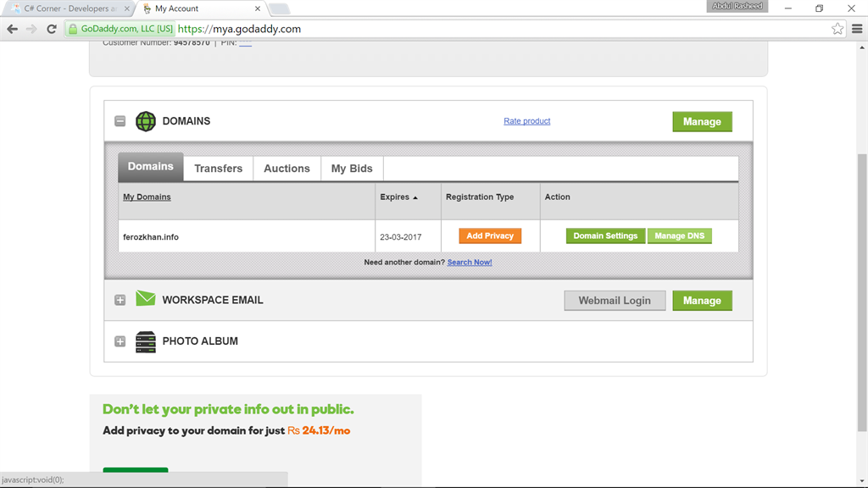Reload the page with refresh icon
868x488 pixels.
point(52,29)
